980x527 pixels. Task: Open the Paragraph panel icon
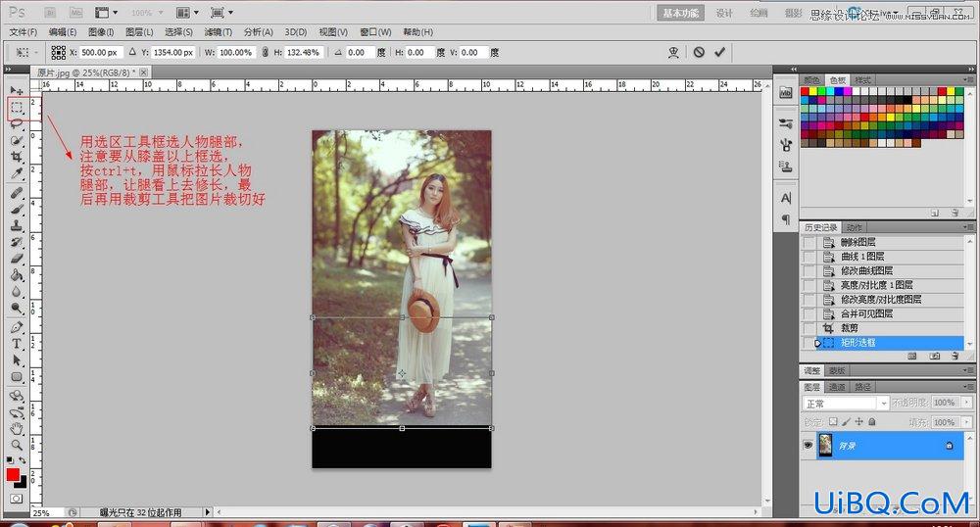pyautogui.click(x=786, y=219)
